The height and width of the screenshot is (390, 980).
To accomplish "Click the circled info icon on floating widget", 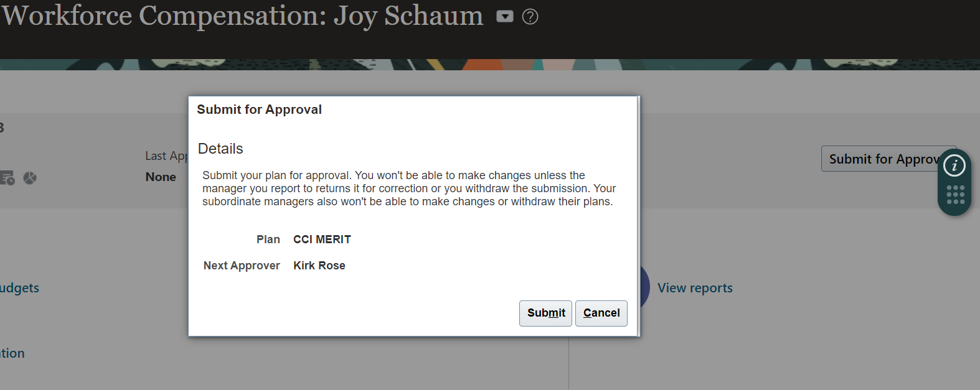I will 954,165.
